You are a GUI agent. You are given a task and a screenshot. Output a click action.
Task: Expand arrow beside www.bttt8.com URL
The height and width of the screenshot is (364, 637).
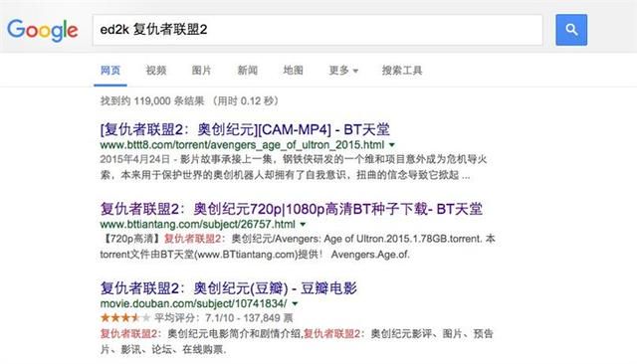(391, 145)
